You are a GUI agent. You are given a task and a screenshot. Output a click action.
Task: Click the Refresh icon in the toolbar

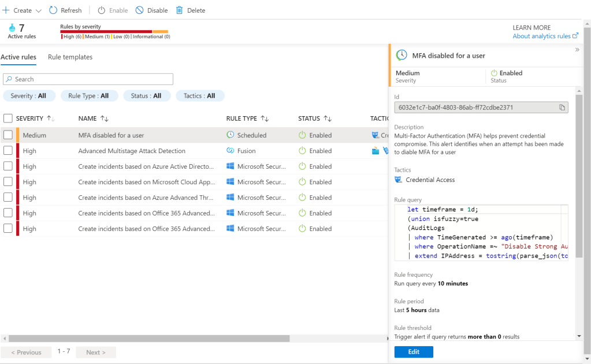pyautogui.click(x=53, y=10)
